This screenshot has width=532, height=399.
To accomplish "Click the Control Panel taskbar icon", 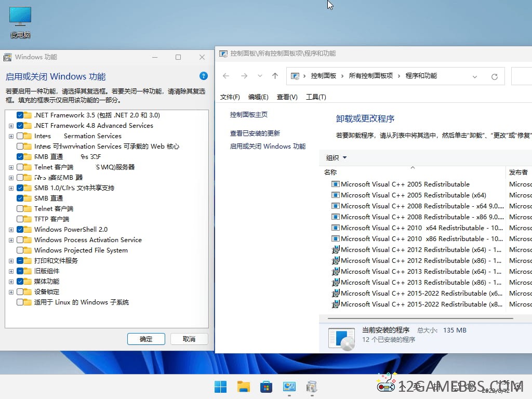I will click(x=289, y=387).
